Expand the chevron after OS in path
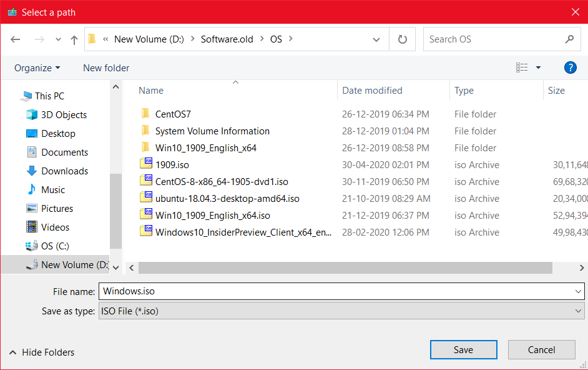The width and height of the screenshot is (588, 370). [x=291, y=39]
